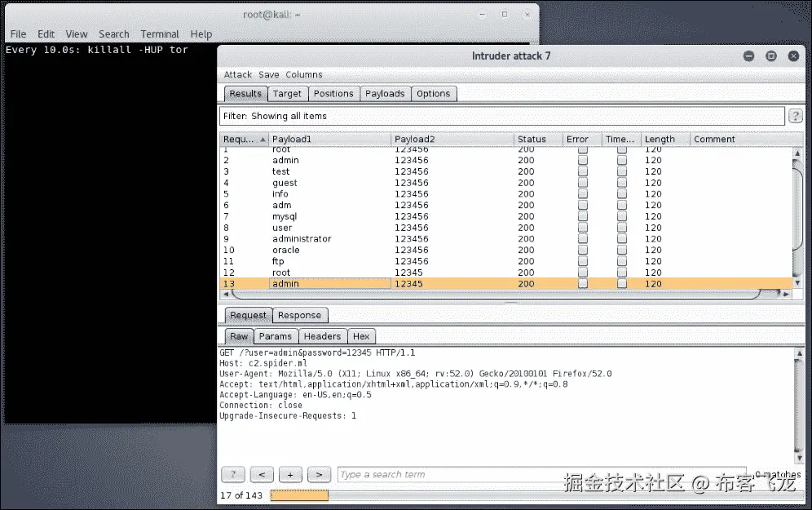Sort by Length column header

coord(665,140)
